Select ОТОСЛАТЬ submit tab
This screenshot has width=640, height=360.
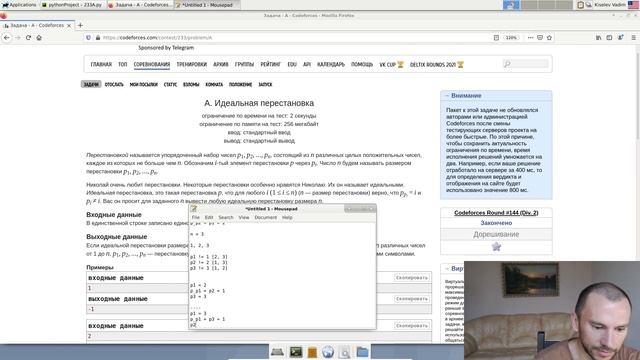[x=114, y=84]
